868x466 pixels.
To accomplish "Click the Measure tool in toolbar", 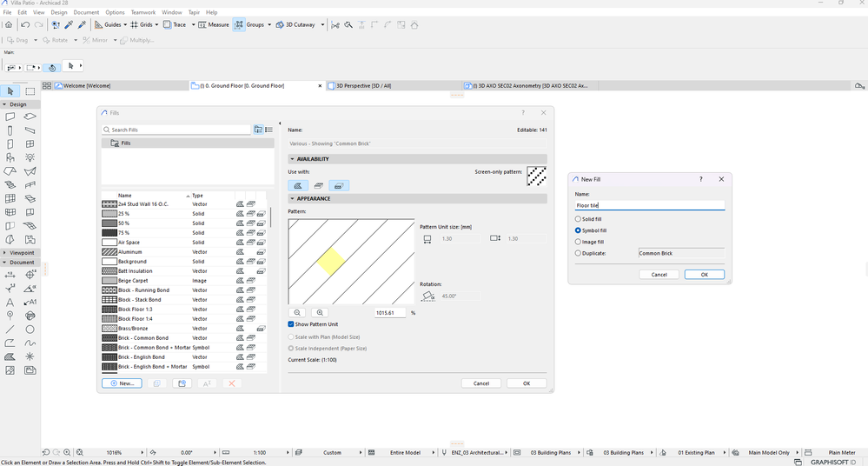I will [214, 24].
